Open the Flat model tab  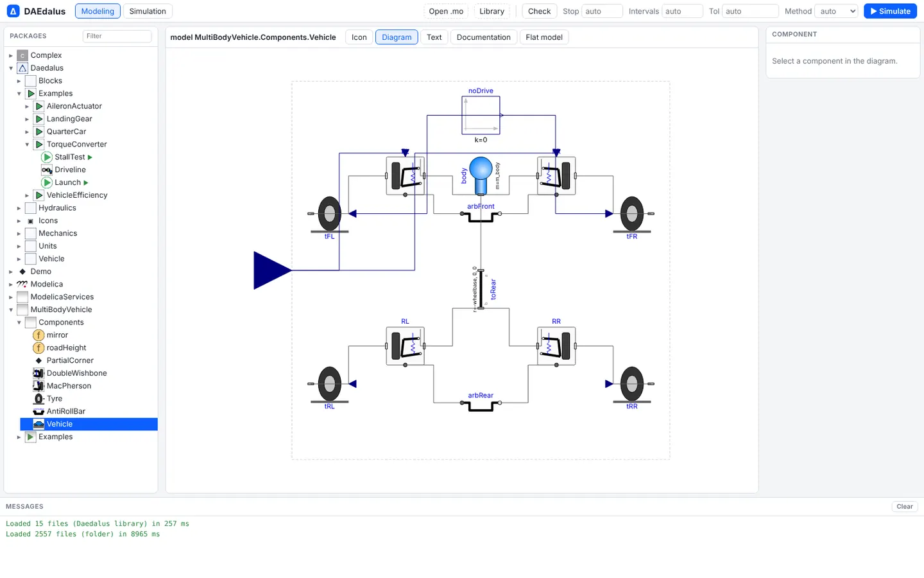point(544,37)
